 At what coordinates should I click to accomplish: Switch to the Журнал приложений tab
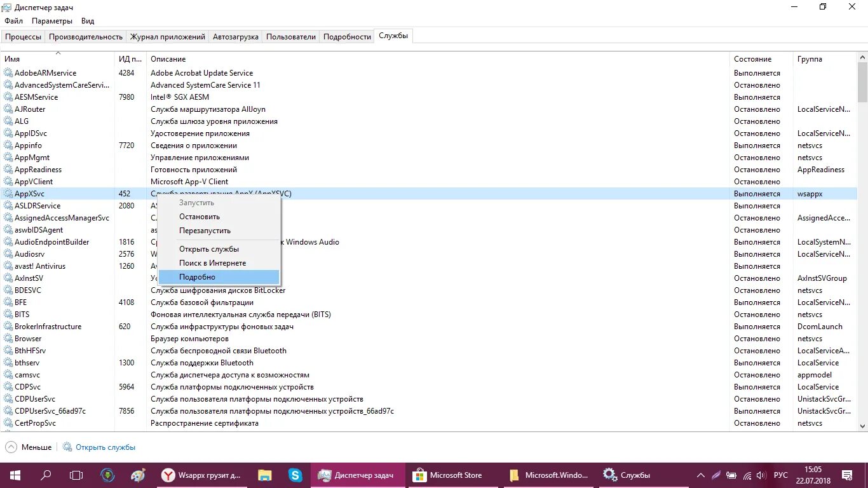(168, 37)
